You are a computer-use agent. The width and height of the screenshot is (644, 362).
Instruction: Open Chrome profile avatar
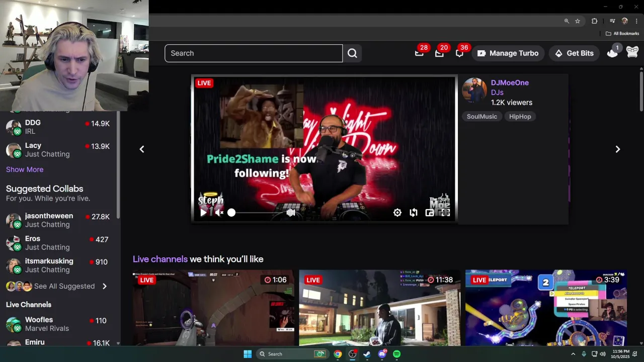coord(625,21)
